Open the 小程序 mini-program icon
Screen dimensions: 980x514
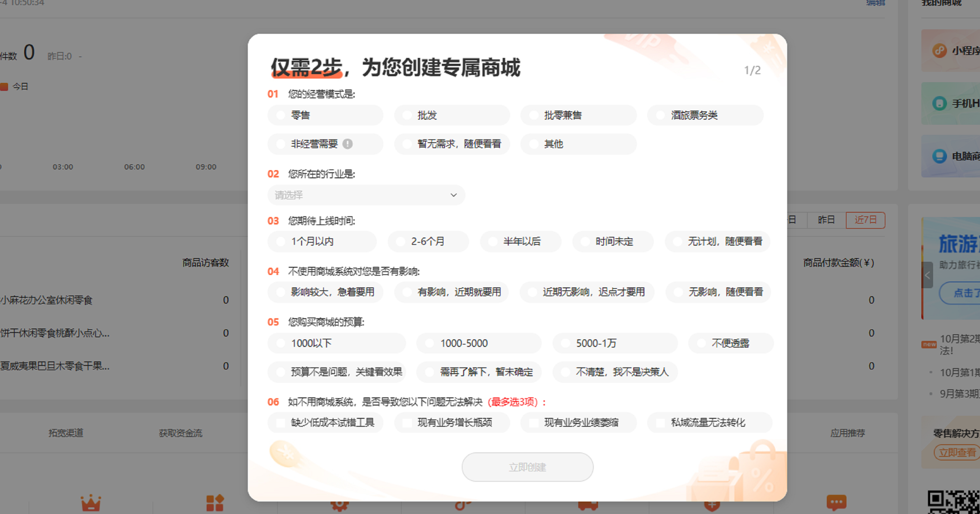tap(939, 50)
